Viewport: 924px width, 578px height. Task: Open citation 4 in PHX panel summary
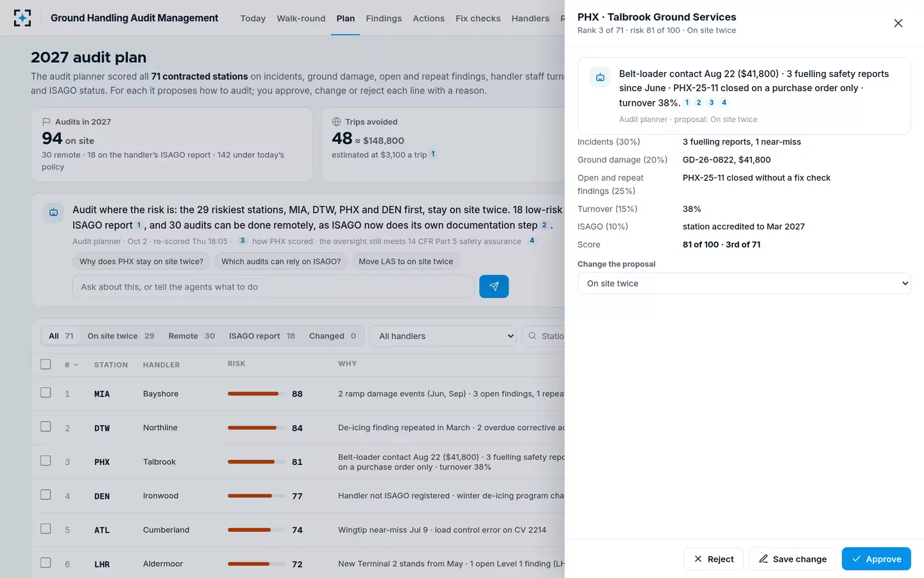724,103
